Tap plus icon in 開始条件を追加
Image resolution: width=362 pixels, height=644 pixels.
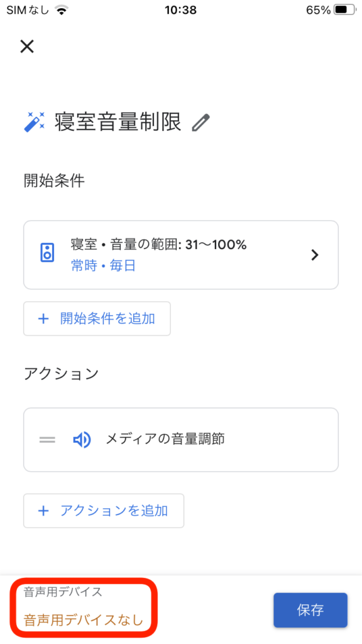click(x=43, y=319)
